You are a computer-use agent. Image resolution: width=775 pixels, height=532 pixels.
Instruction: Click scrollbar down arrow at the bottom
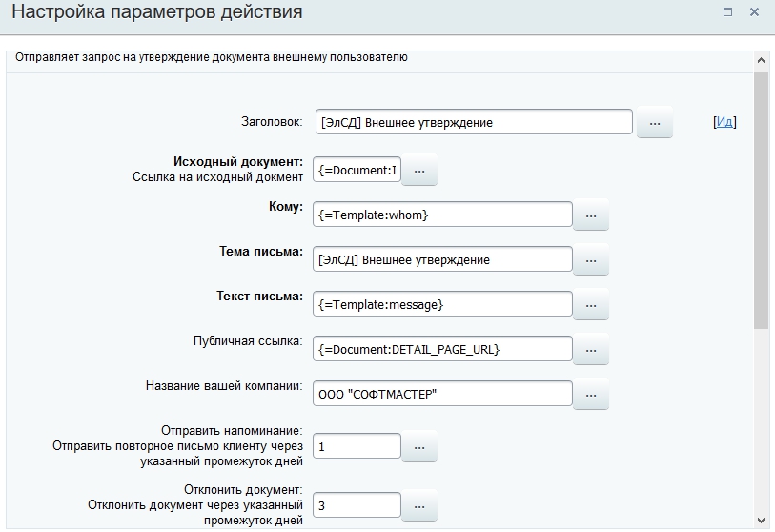pyautogui.click(x=761, y=520)
